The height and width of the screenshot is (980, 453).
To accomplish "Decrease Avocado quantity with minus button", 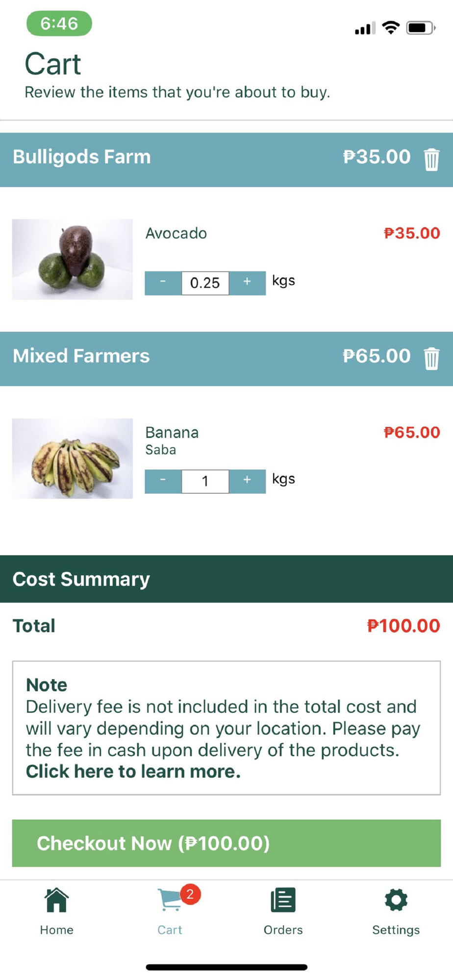I will pyautogui.click(x=163, y=283).
